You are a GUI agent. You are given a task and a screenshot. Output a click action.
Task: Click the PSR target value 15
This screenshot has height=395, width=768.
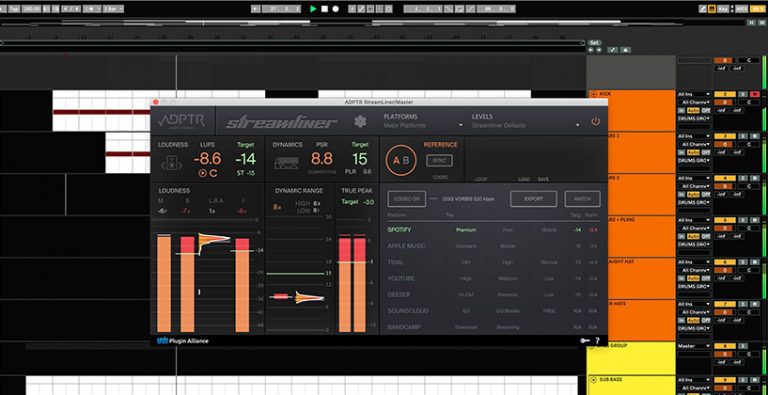(x=360, y=159)
